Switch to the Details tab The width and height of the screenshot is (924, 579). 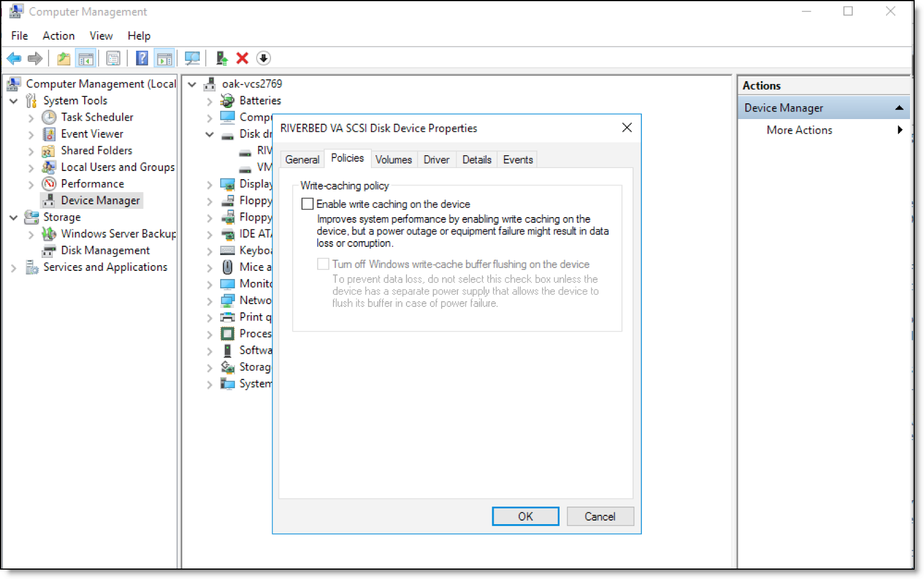(477, 159)
